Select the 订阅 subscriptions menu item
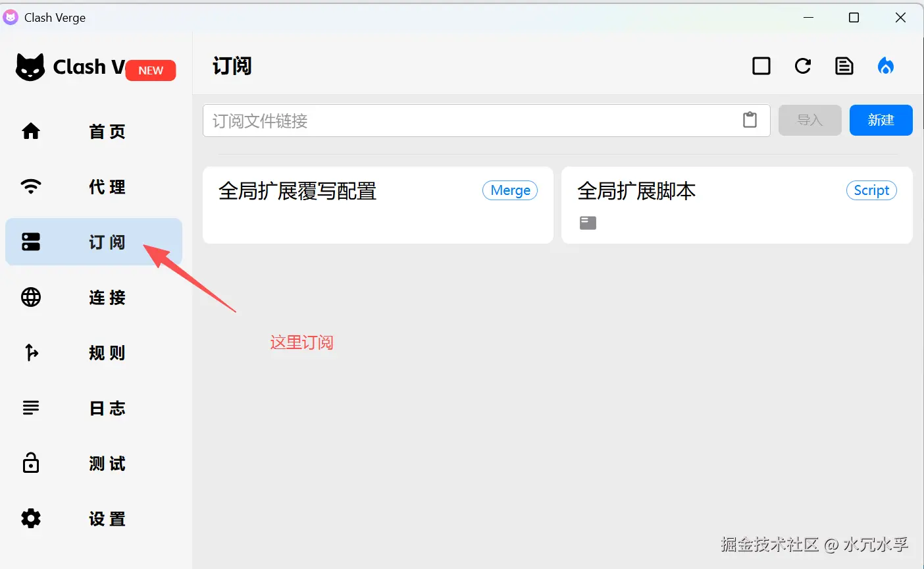Viewport: 924px width, 569px height. pos(93,242)
